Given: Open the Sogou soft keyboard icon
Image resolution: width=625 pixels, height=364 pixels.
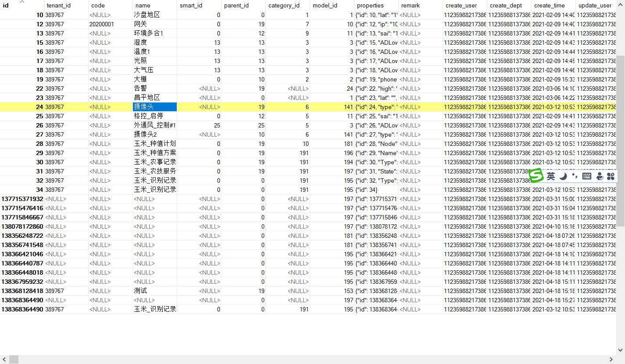Looking at the screenshot, I should pyautogui.click(x=588, y=176).
